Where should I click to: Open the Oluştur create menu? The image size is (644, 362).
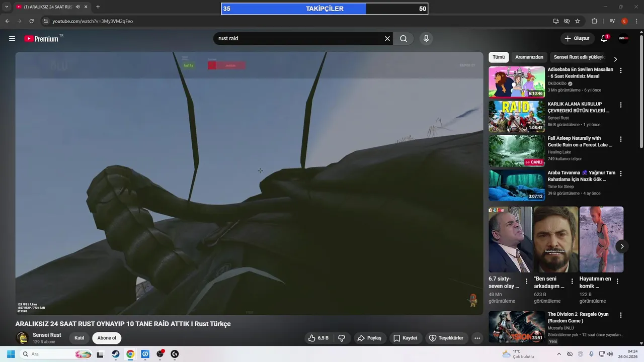pyautogui.click(x=577, y=39)
